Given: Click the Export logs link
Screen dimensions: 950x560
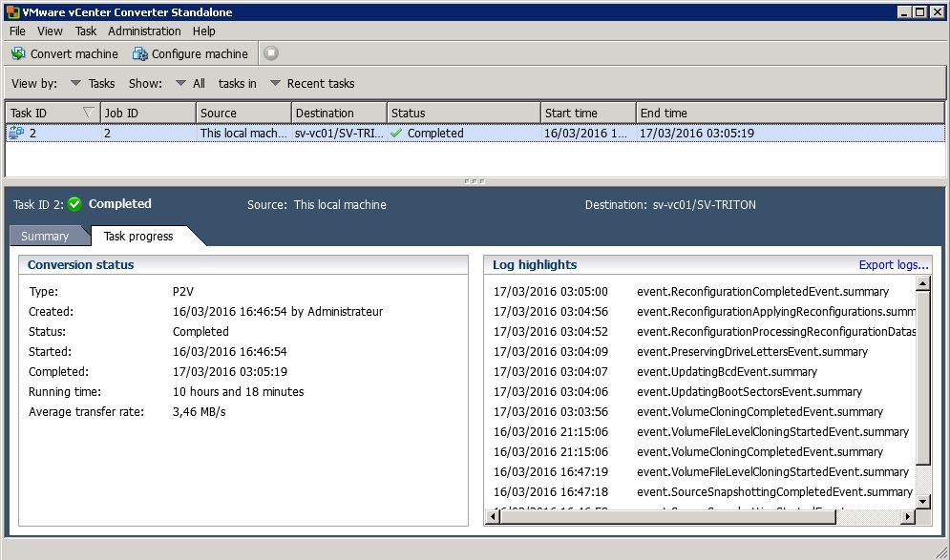Looking at the screenshot, I should 894,264.
